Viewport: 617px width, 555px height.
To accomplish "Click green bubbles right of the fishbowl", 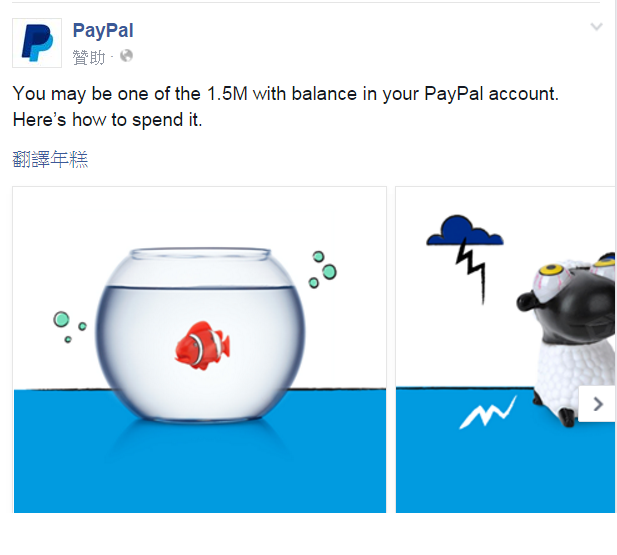I will click(323, 270).
